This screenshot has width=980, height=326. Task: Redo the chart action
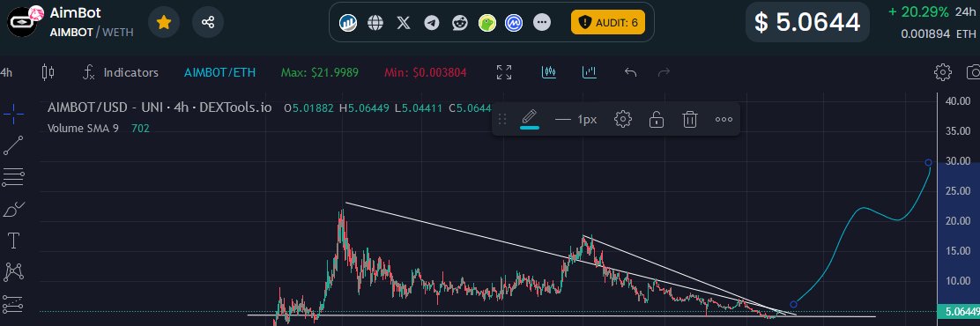tap(664, 72)
